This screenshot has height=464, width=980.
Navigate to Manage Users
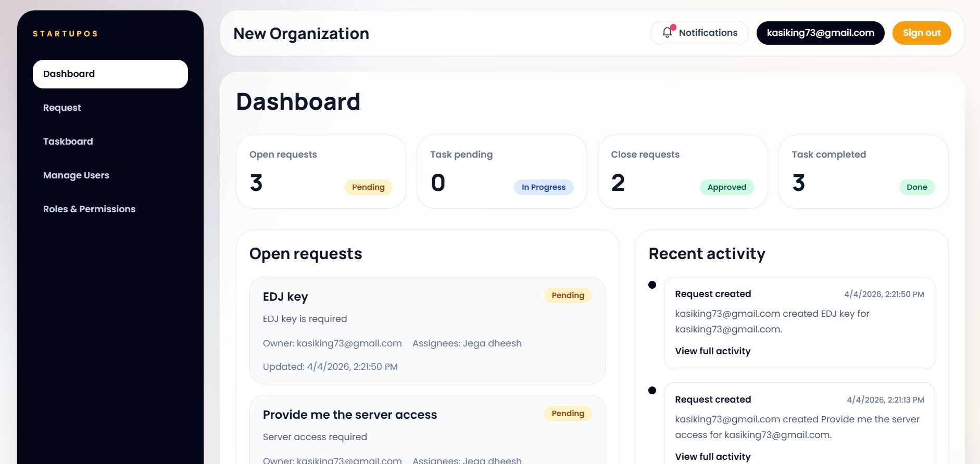[76, 175]
